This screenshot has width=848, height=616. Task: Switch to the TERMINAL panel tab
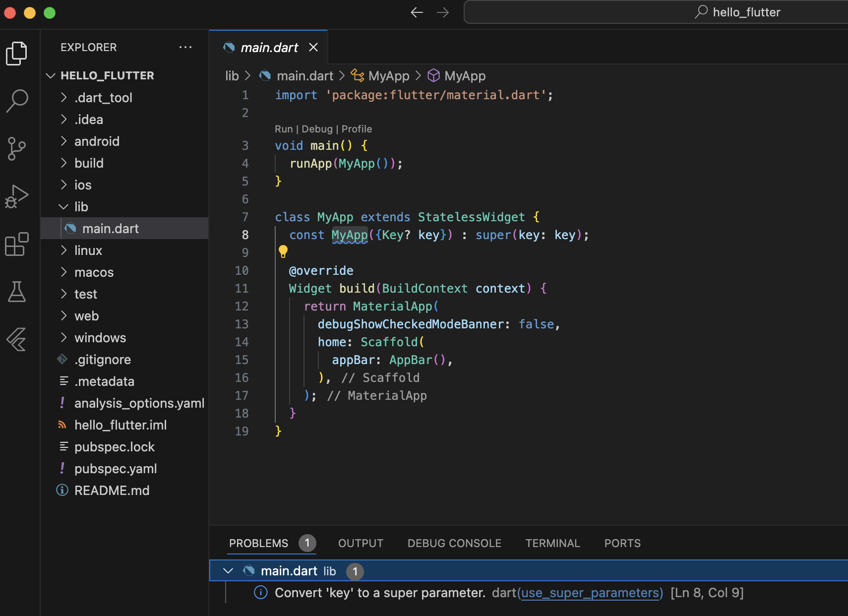point(552,543)
